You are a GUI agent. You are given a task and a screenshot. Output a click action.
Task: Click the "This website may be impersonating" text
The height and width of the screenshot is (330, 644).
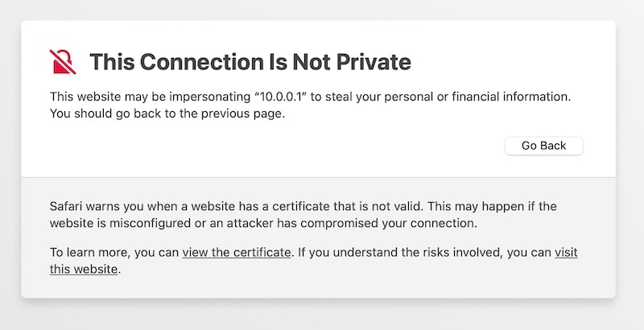pos(149,97)
